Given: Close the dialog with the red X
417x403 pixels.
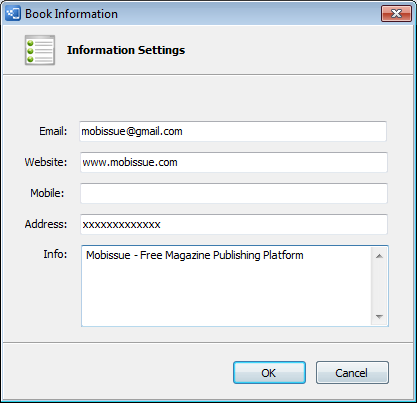Looking at the screenshot, I should click(x=396, y=14).
